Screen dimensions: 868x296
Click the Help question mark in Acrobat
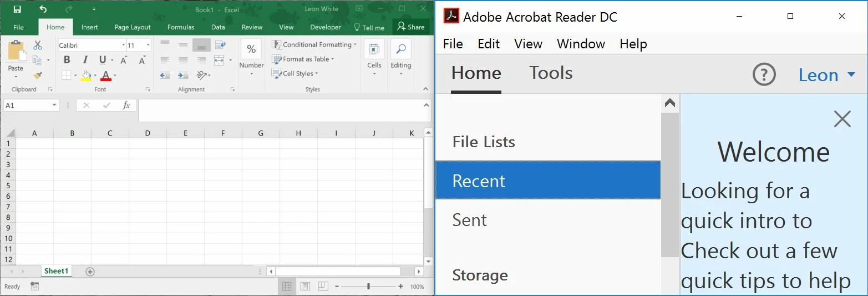764,74
